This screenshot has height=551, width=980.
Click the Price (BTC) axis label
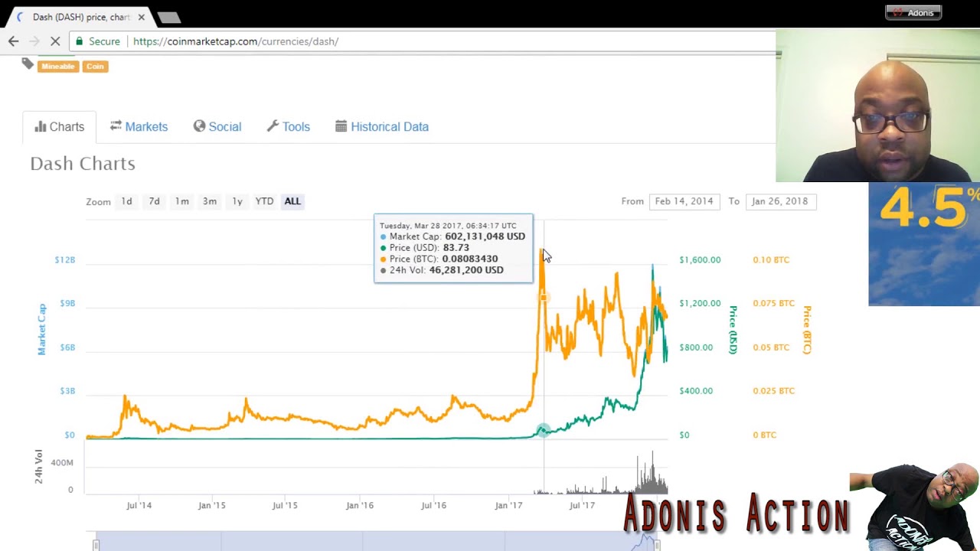pyautogui.click(x=807, y=330)
